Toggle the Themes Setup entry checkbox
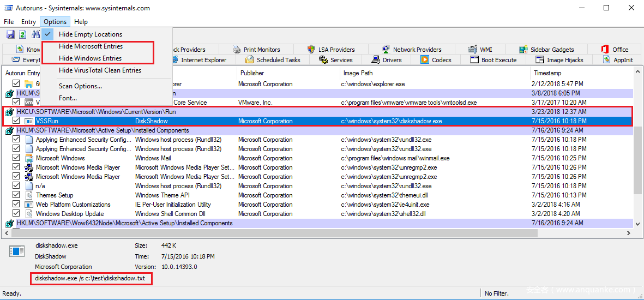Image resolution: width=644 pixels, height=300 pixels. pos(16,195)
